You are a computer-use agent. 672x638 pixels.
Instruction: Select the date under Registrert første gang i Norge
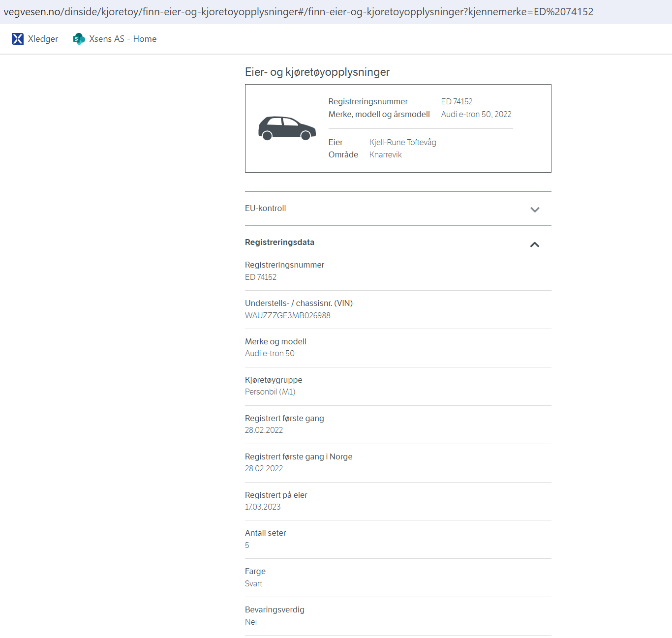pyautogui.click(x=264, y=469)
